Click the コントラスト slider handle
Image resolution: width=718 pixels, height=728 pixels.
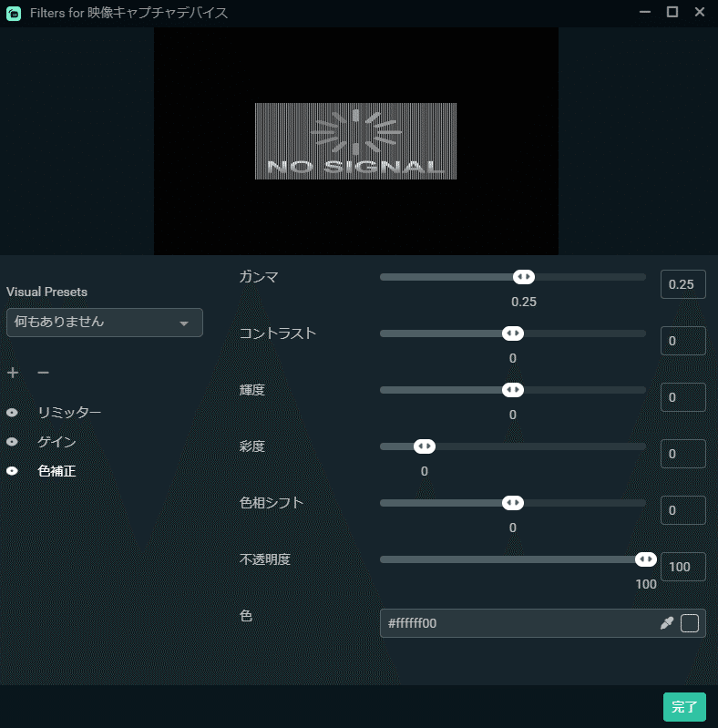click(513, 333)
